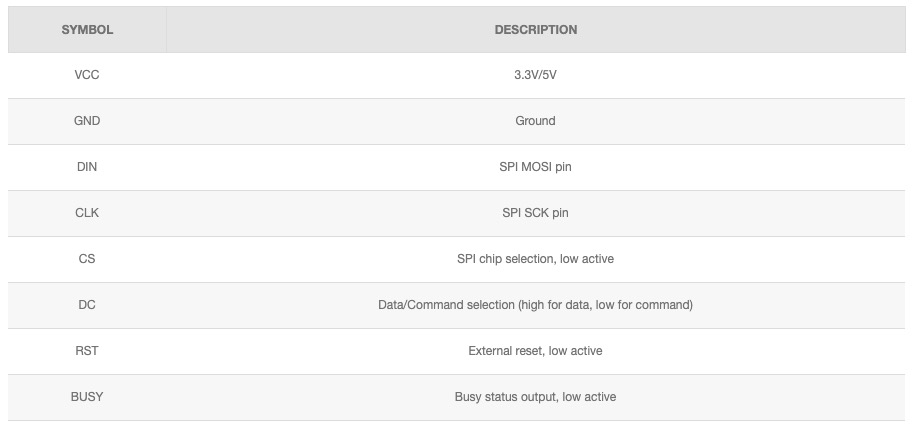Select the SPI MOSI pin description
Viewport: 914px width, 428px height.
pos(535,167)
